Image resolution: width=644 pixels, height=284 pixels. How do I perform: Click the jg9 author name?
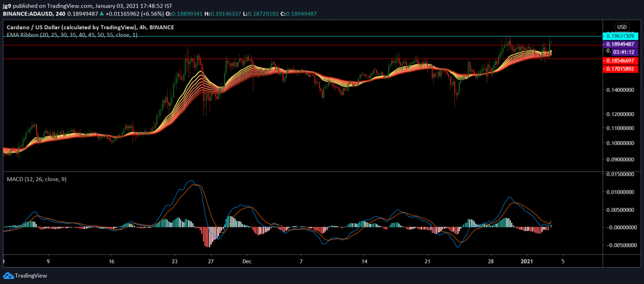6,6
